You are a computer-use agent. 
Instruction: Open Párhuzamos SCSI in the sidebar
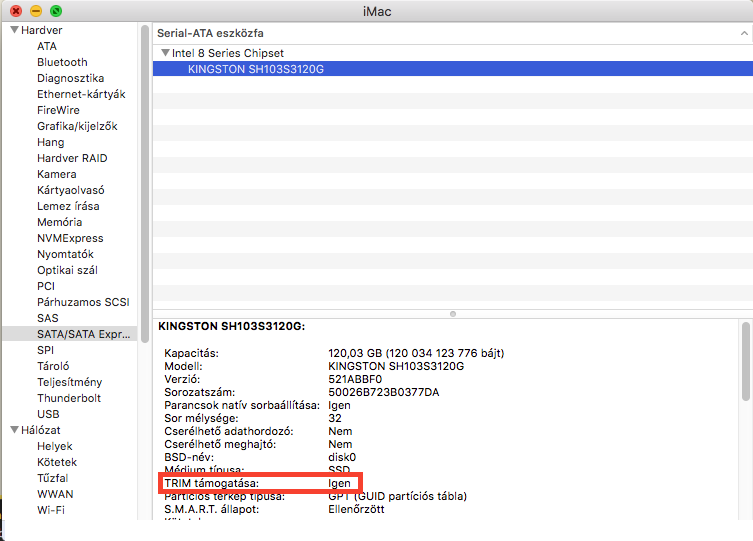click(x=83, y=302)
